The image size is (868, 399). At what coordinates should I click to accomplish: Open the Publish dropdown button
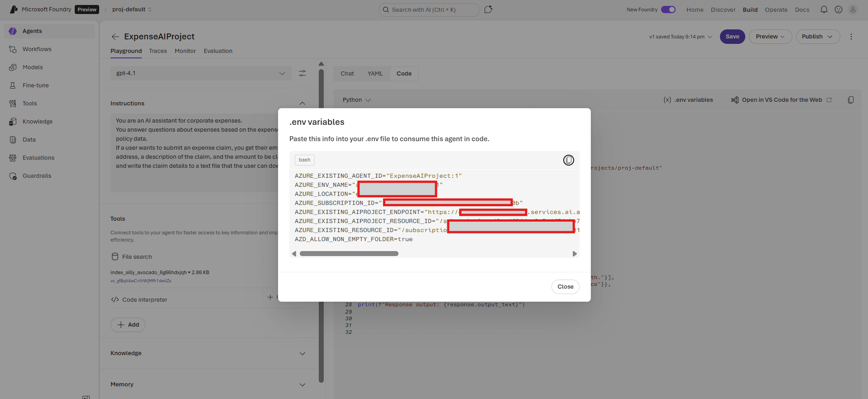(x=818, y=37)
